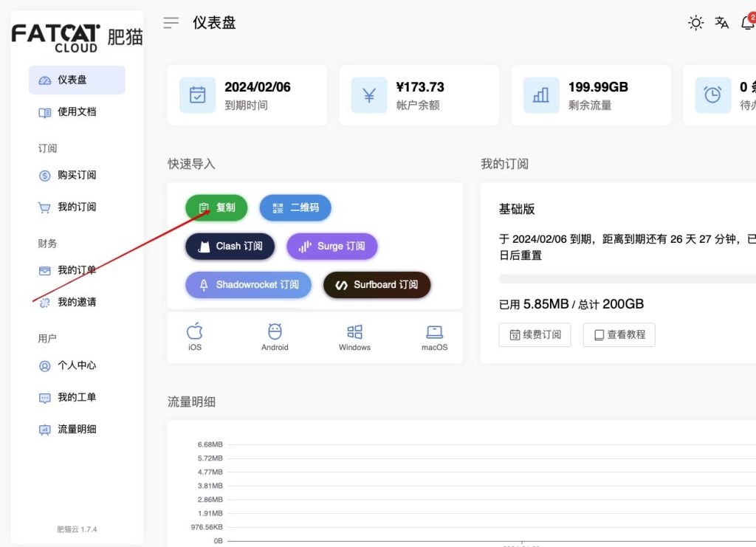Click the 快速导入 section heading
This screenshot has height=547, width=756.
click(191, 164)
